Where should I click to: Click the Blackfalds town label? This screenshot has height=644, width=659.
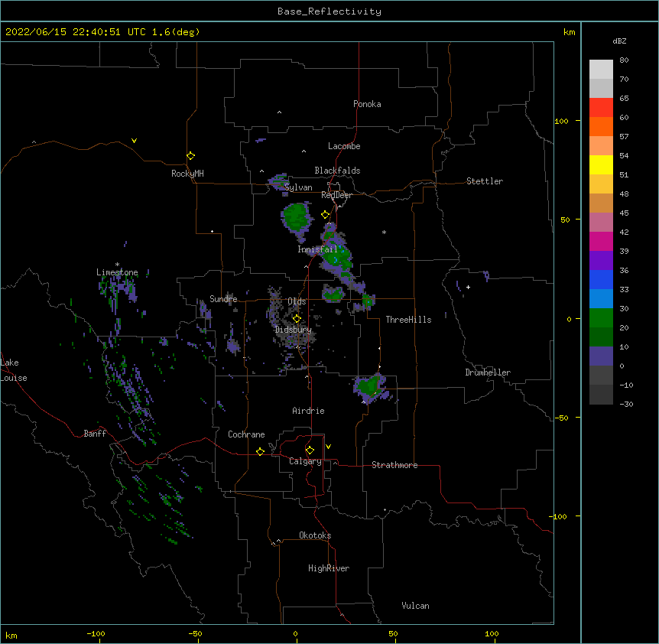(x=337, y=171)
